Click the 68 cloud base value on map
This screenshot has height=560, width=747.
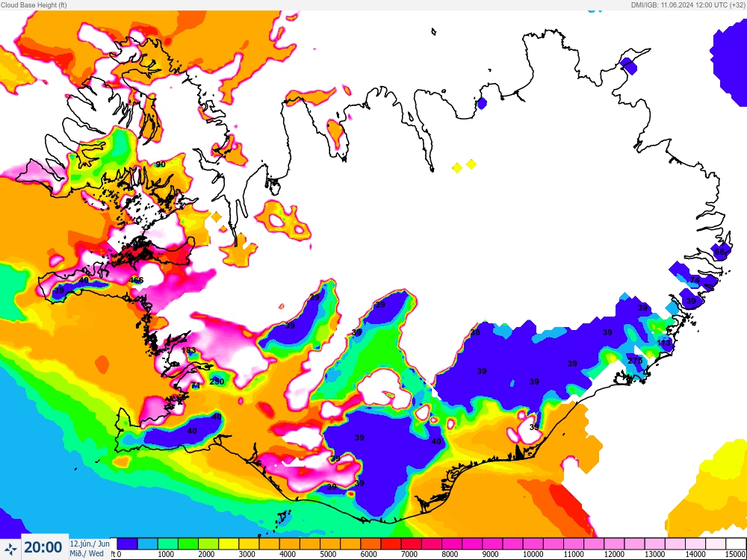pyautogui.click(x=719, y=252)
